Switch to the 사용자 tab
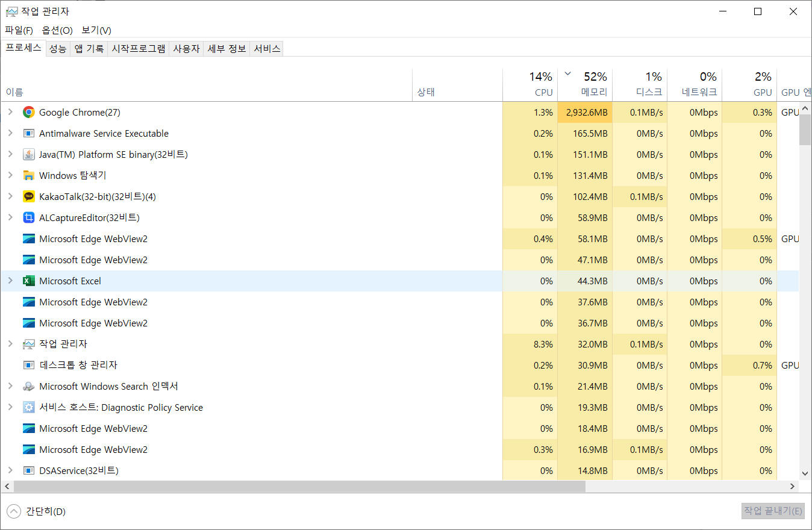This screenshot has height=530, width=812. [186, 49]
